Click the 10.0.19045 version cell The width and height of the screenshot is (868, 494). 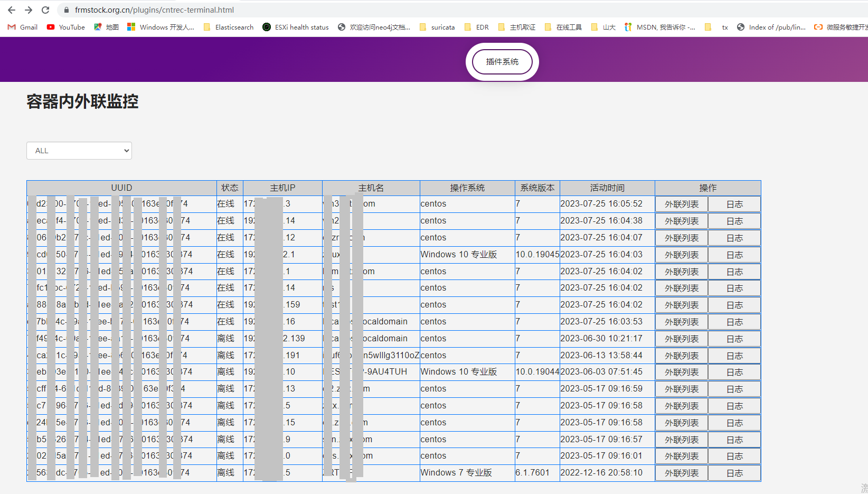tap(537, 255)
